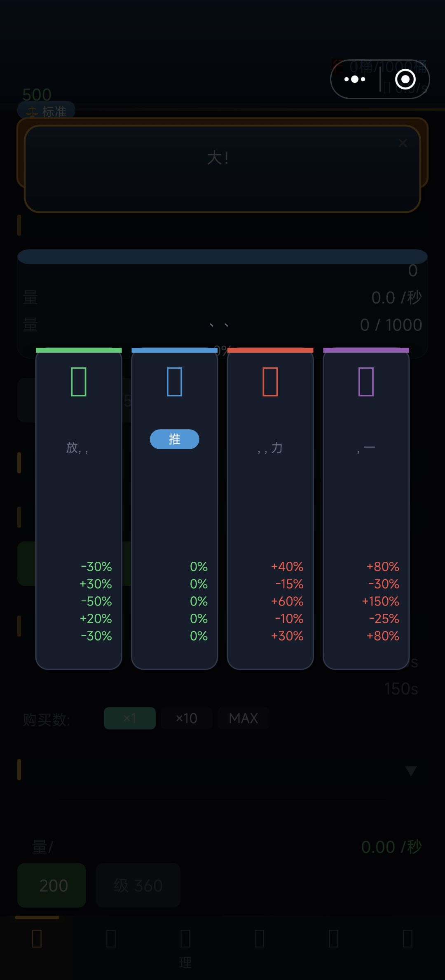Set purchase quantity to ×1
The image size is (445, 980).
130,718
